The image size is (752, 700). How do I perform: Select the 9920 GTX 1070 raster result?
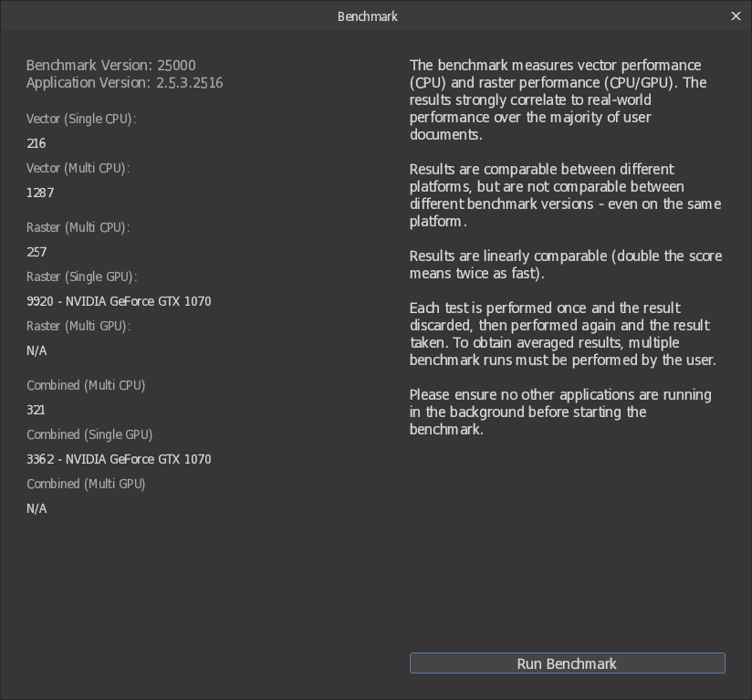tap(119, 301)
